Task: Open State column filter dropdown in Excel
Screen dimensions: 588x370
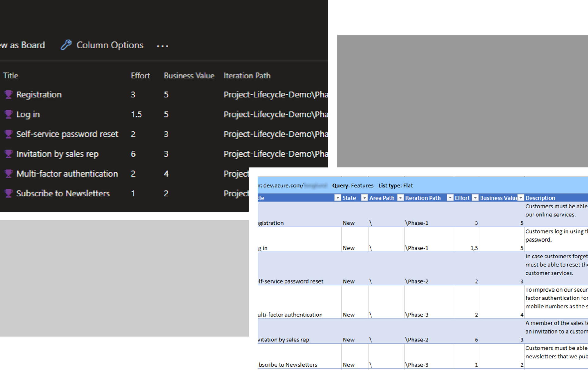Action: [x=364, y=198]
